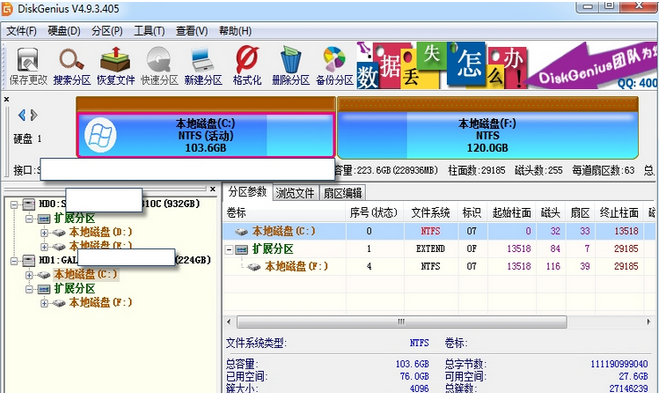Collapse 扩展分区 row in the partition table
This screenshot has width=664, height=393.
click(229, 250)
